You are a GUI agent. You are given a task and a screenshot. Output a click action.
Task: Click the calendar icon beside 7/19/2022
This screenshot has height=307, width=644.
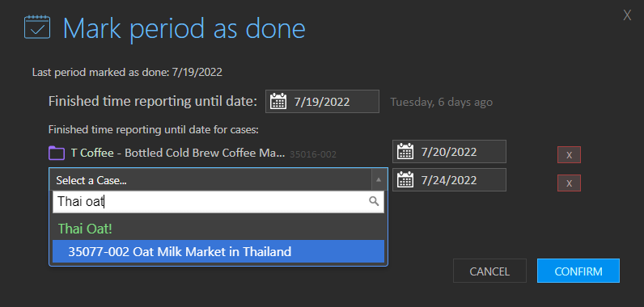[x=278, y=101]
